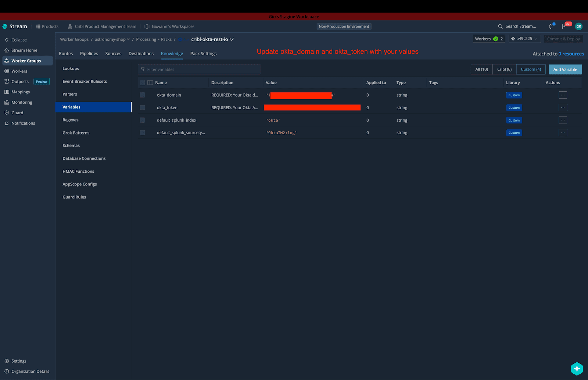Open the Cribl AI assistant sparkle icon
588x380 pixels.
577,369
